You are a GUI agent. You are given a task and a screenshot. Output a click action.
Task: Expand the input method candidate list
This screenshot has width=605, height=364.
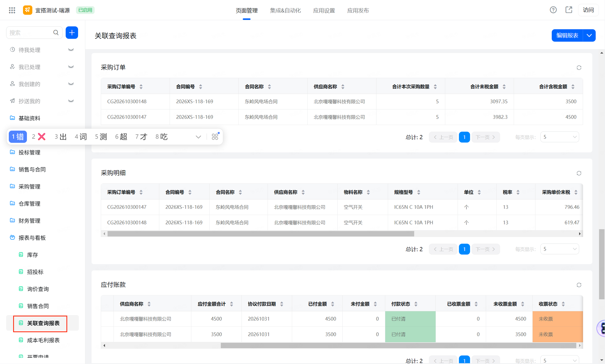point(198,137)
